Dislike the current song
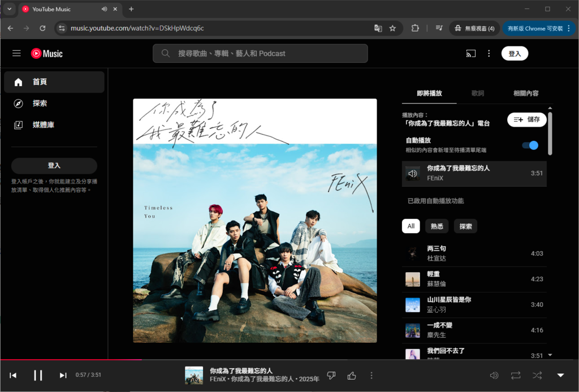 (331, 376)
